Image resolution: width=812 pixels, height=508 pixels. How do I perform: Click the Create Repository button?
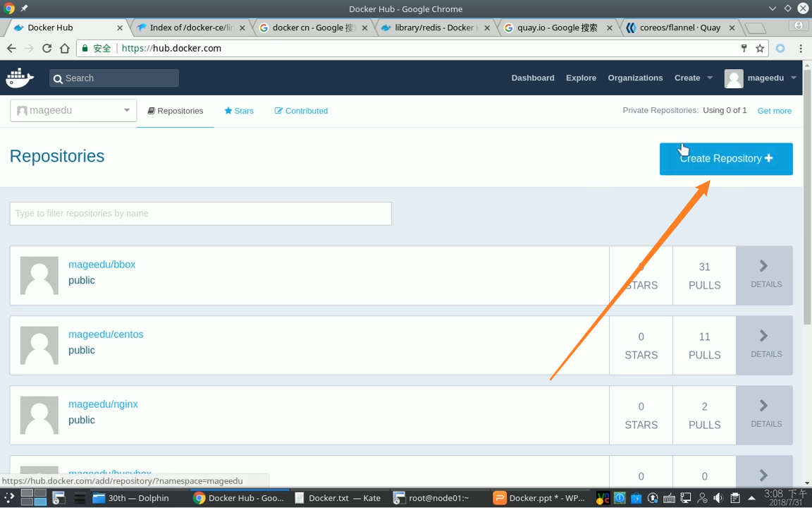[x=726, y=159]
